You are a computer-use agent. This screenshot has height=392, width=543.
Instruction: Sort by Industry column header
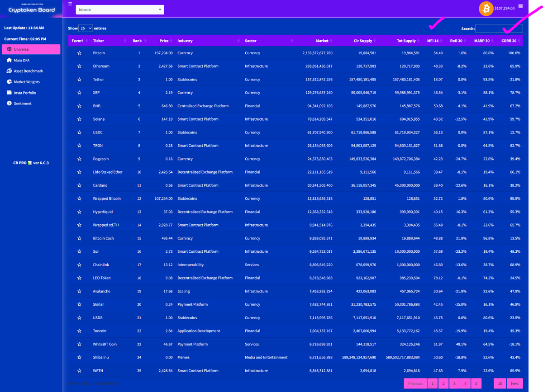coord(208,41)
